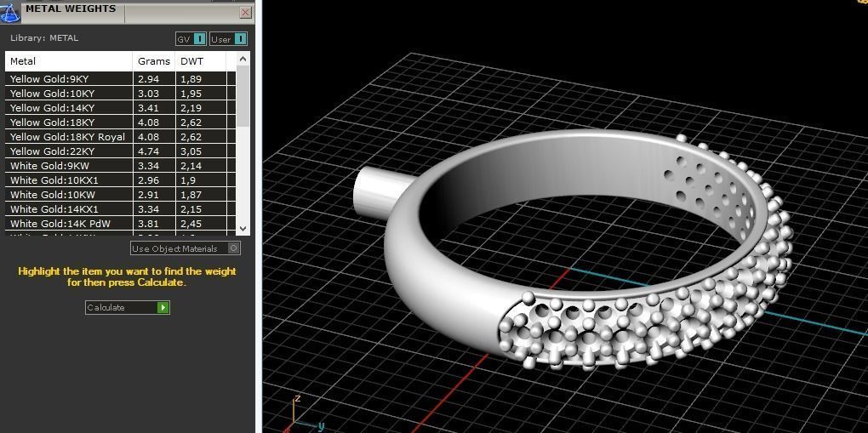This screenshot has width=868, height=433.
Task: Click the green arrow on Calculate
Action: pos(163,307)
